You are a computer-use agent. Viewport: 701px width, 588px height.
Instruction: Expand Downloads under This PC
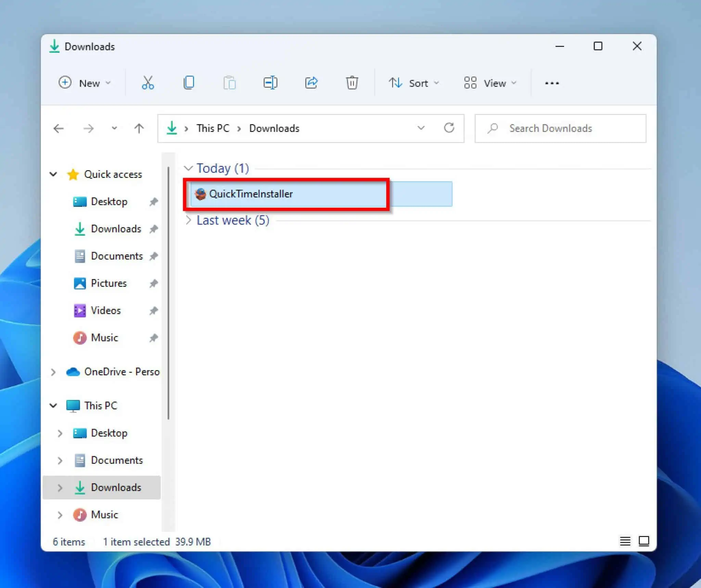point(60,488)
